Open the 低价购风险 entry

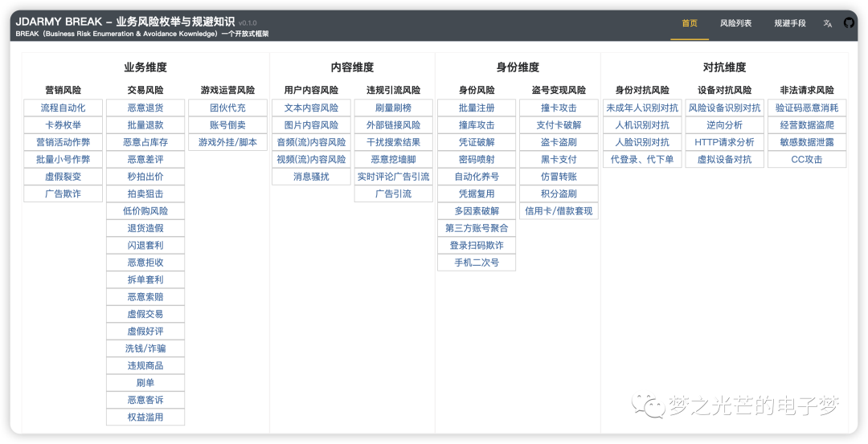145,210
